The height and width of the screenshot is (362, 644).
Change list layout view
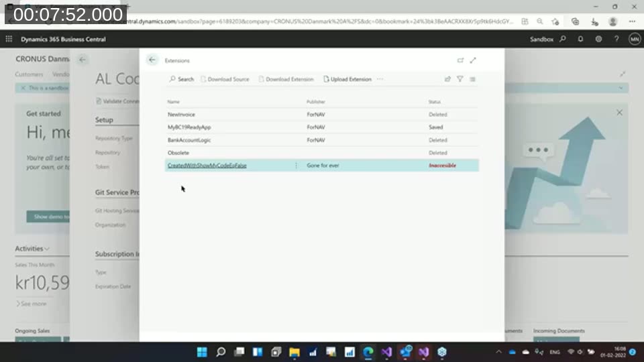(x=473, y=79)
